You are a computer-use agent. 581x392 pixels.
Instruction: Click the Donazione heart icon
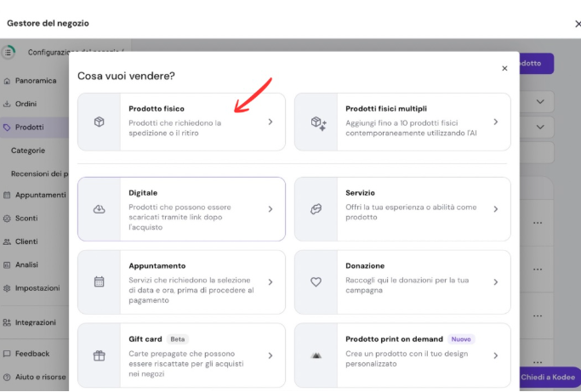tap(316, 281)
